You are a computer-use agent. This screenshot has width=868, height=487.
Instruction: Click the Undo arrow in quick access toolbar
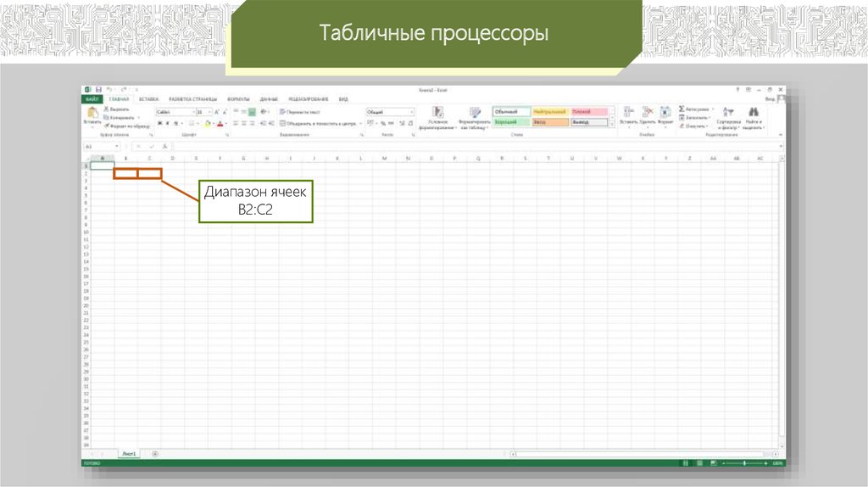(109, 89)
